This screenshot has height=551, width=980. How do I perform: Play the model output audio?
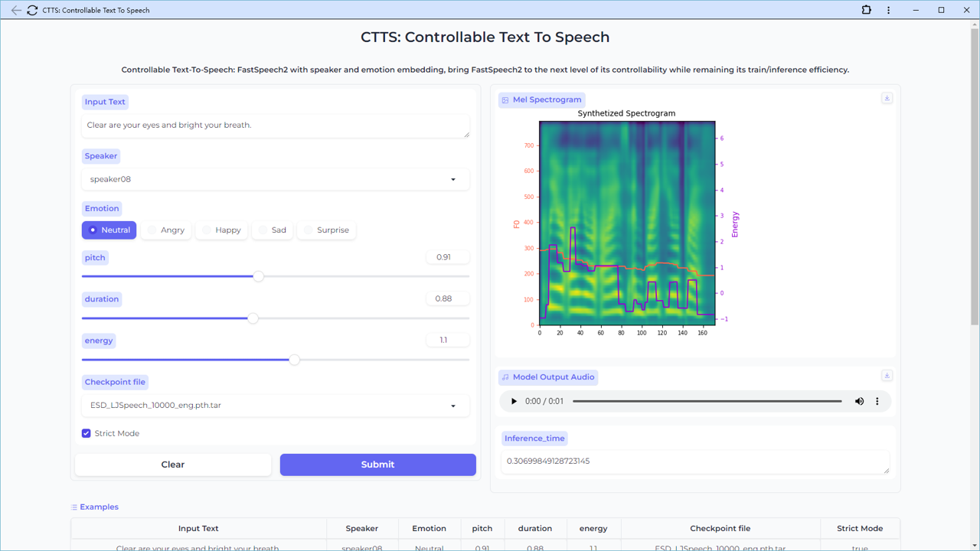pyautogui.click(x=514, y=401)
